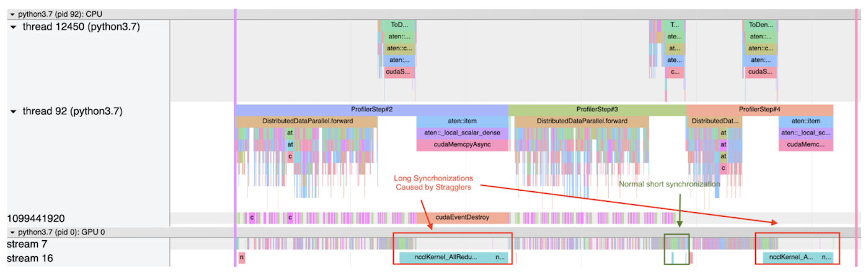Click the cudaMemcpyAsync slice
The image size is (868, 273).
pyautogui.click(x=461, y=145)
